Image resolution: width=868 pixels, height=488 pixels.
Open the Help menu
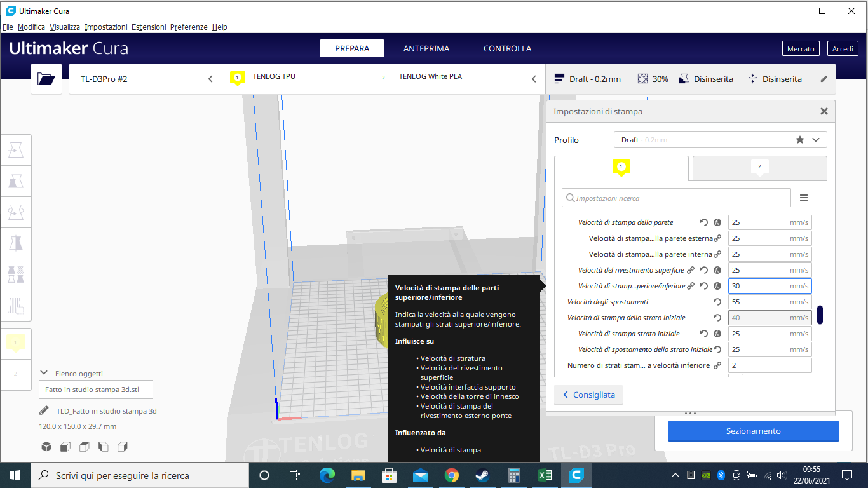pyautogui.click(x=220, y=27)
